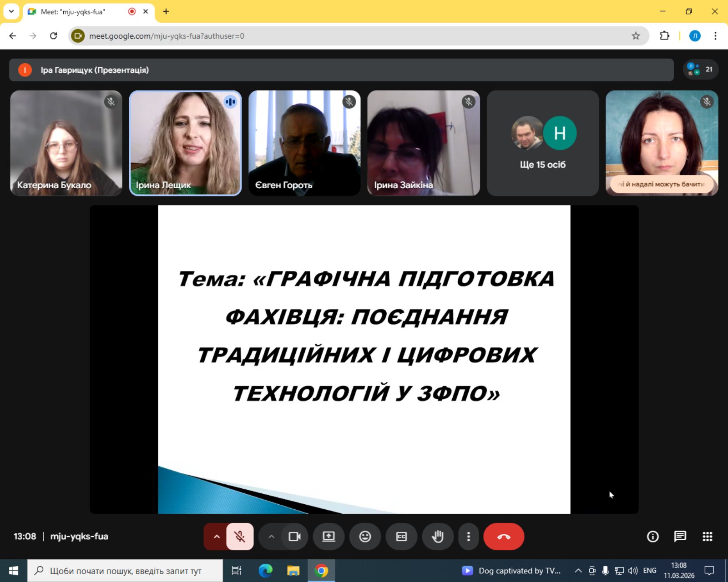Viewport: 728px width, 582px height.
Task: Open a new browser tab
Action: 166,12
